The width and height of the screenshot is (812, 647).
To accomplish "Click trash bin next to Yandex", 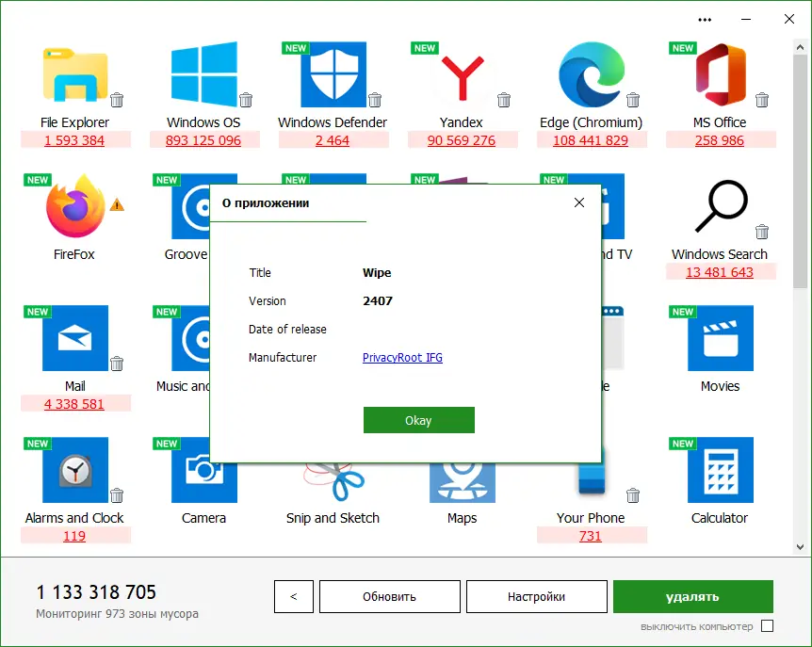I will click(504, 100).
